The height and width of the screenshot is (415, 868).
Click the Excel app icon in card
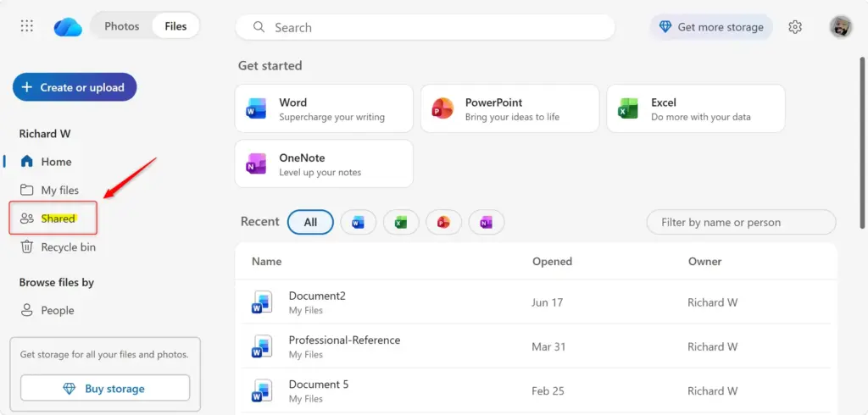[629, 108]
